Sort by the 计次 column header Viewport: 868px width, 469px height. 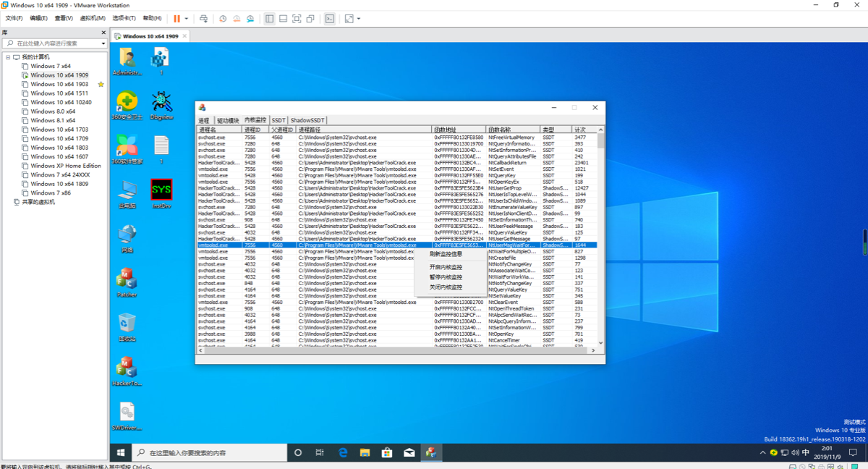(x=584, y=130)
